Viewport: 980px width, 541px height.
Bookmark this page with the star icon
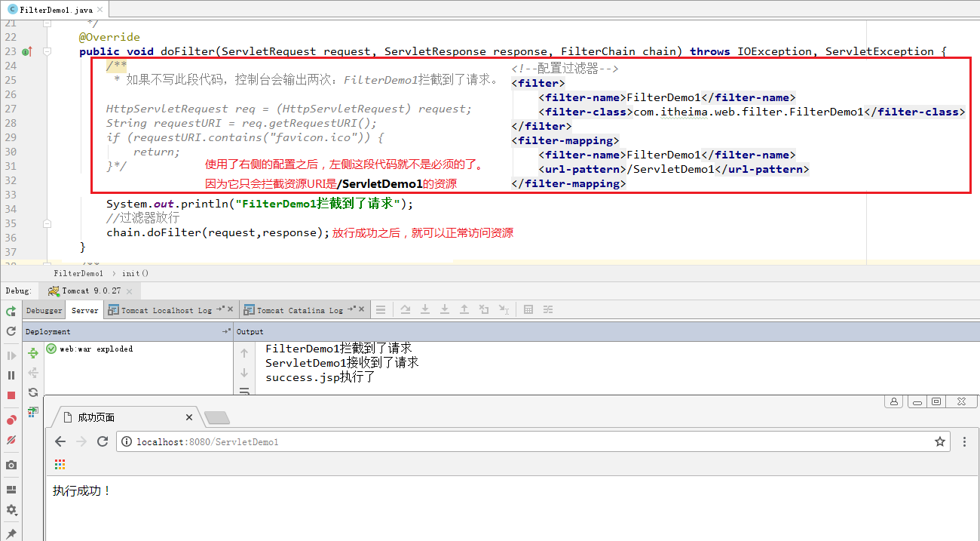pyautogui.click(x=939, y=441)
